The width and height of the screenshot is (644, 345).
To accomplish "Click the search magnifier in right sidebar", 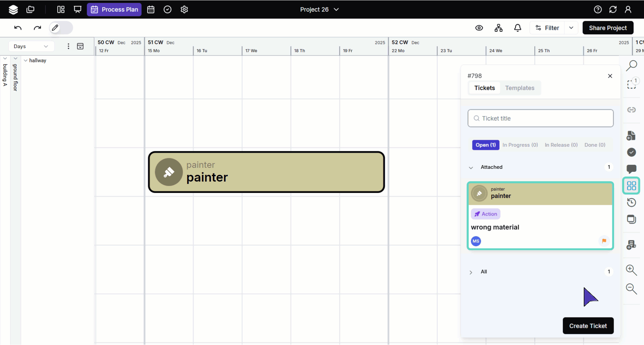I will coord(631,65).
